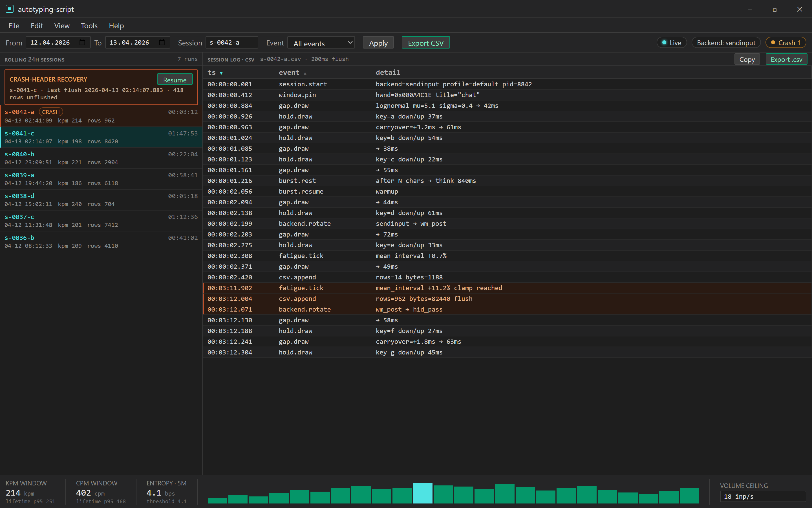The width and height of the screenshot is (812, 508).
Task: Select session s-0041-c in the list
Action: click(101, 137)
